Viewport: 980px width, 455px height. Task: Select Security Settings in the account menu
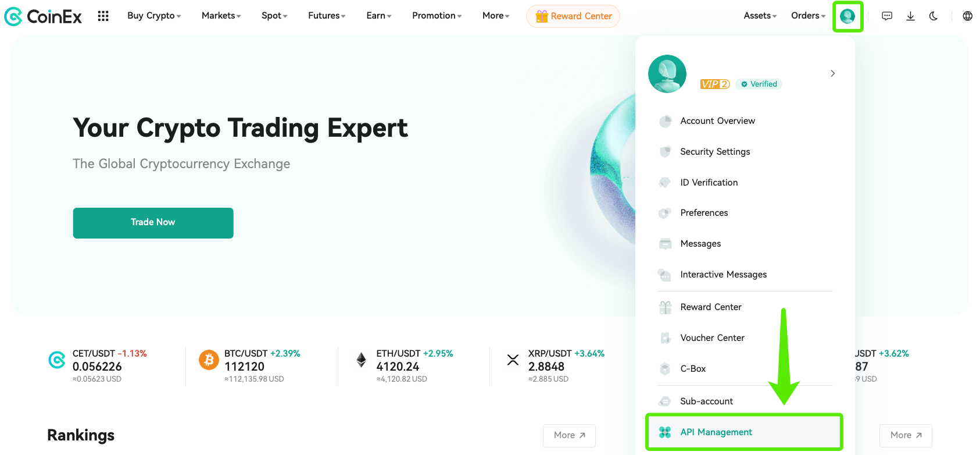tap(715, 152)
